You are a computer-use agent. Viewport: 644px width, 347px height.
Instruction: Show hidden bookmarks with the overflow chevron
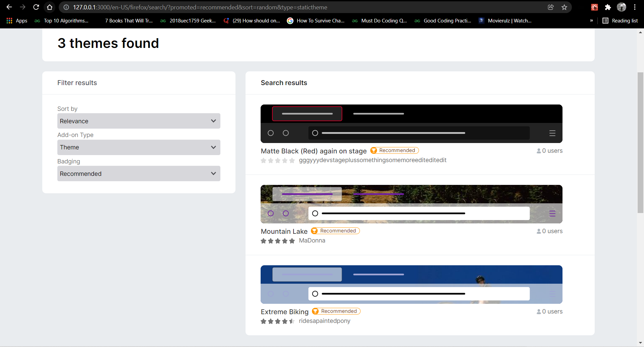[x=592, y=20]
